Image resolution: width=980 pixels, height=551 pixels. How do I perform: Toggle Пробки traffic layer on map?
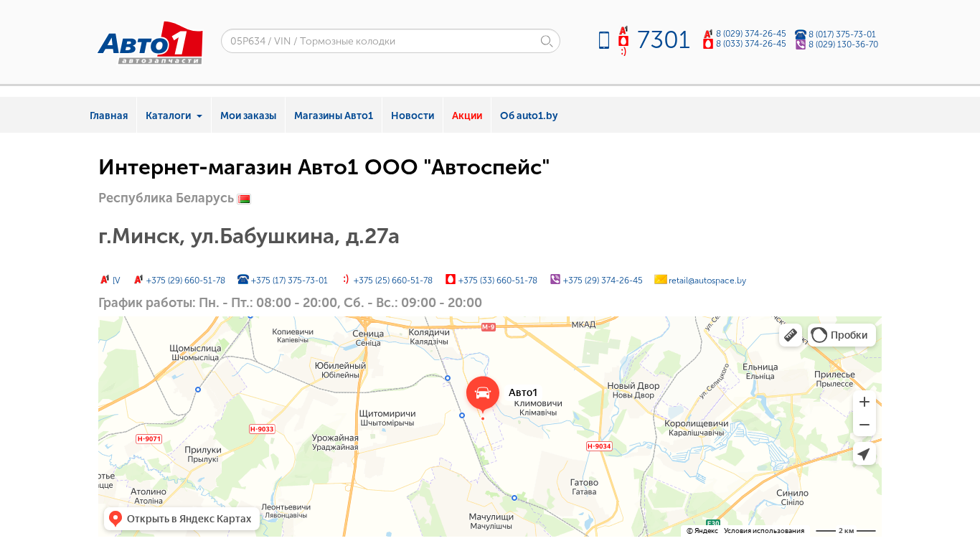point(842,335)
